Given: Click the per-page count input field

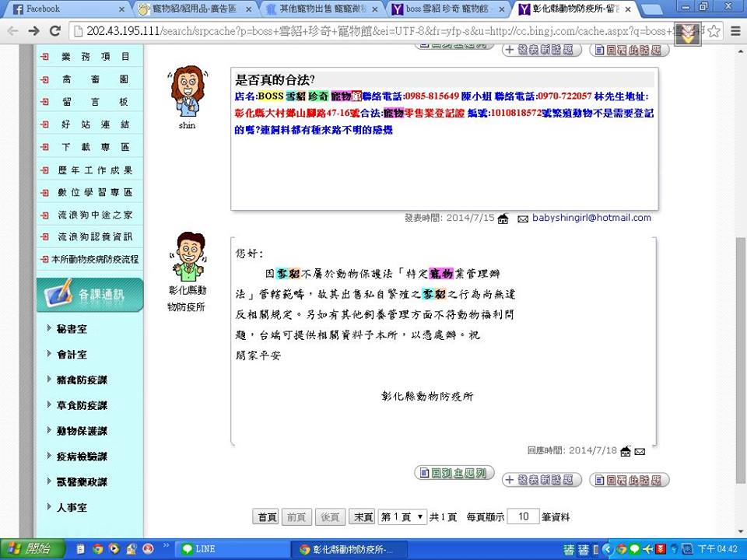Looking at the screenshot, I should 523,516.
